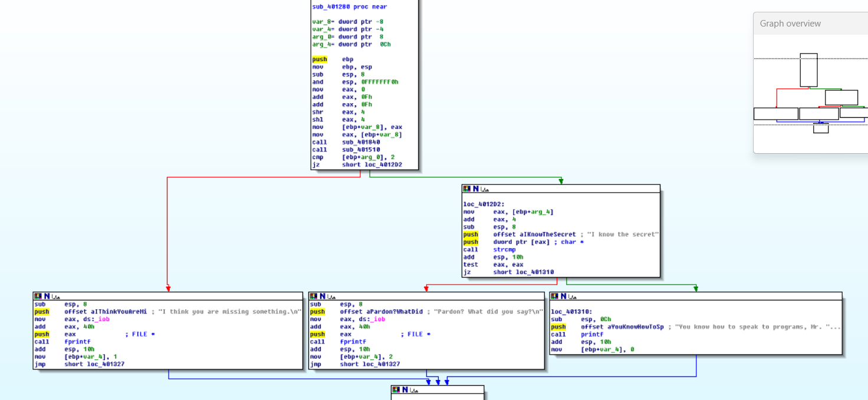Click the 'call sub_401840' instruction
The width and height of the screenshot is (868, 400).
(346, 142)
